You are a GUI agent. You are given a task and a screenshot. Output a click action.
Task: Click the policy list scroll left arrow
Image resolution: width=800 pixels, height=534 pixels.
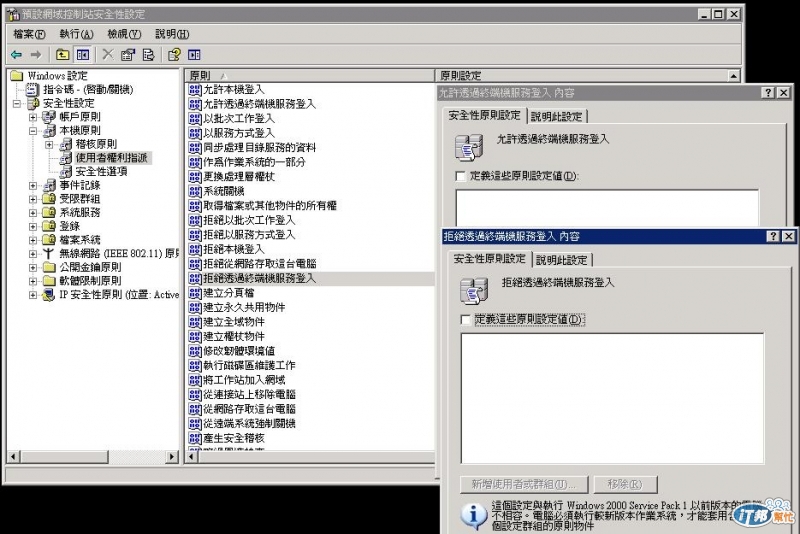tap(191, 456)
